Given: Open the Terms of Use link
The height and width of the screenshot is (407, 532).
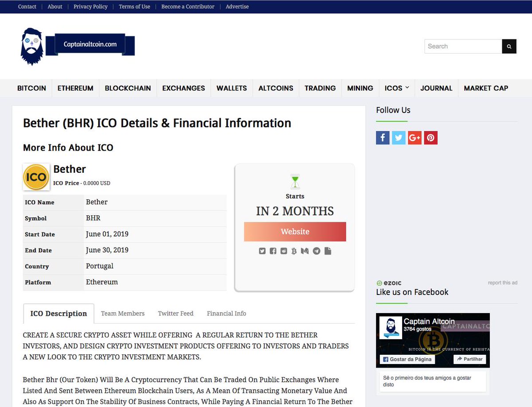Looking at the screenshot, I should tap(134, 7).
